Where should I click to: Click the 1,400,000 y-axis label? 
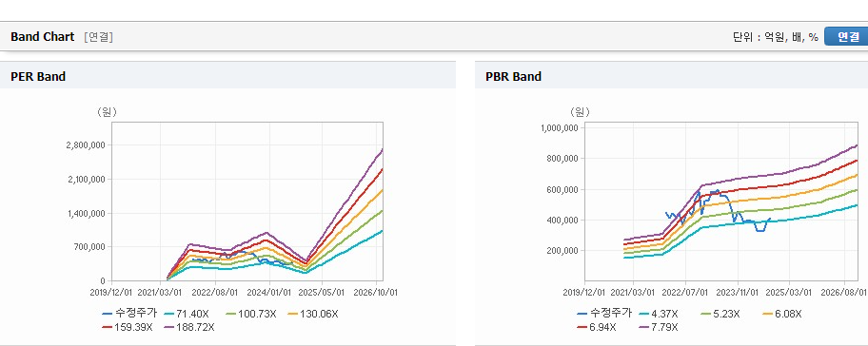[x=86, y=213]
